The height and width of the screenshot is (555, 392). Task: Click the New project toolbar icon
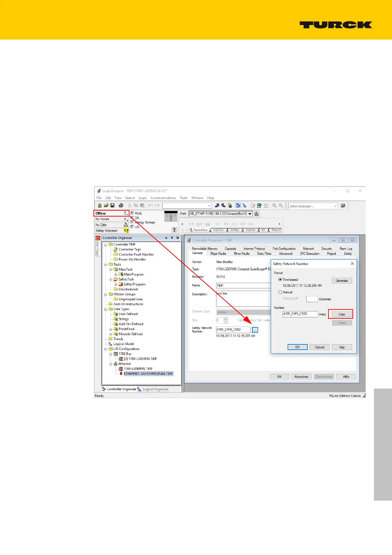click(x=99, y=206)
